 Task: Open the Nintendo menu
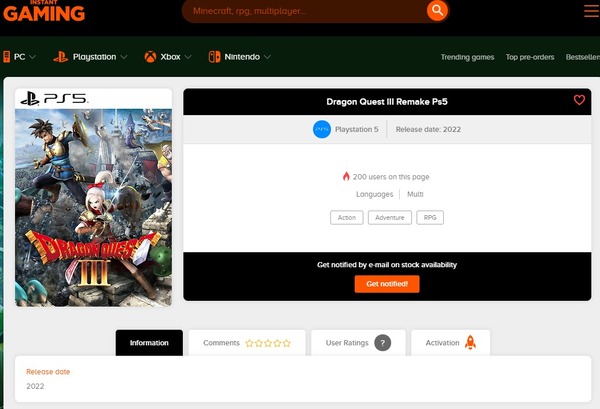pos(240,57)
